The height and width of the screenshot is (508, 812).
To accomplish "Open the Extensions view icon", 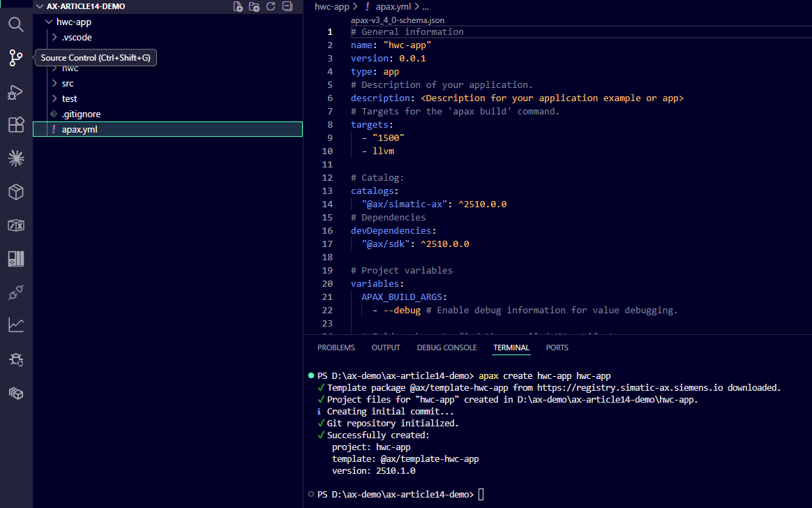I will coord(16,125).
